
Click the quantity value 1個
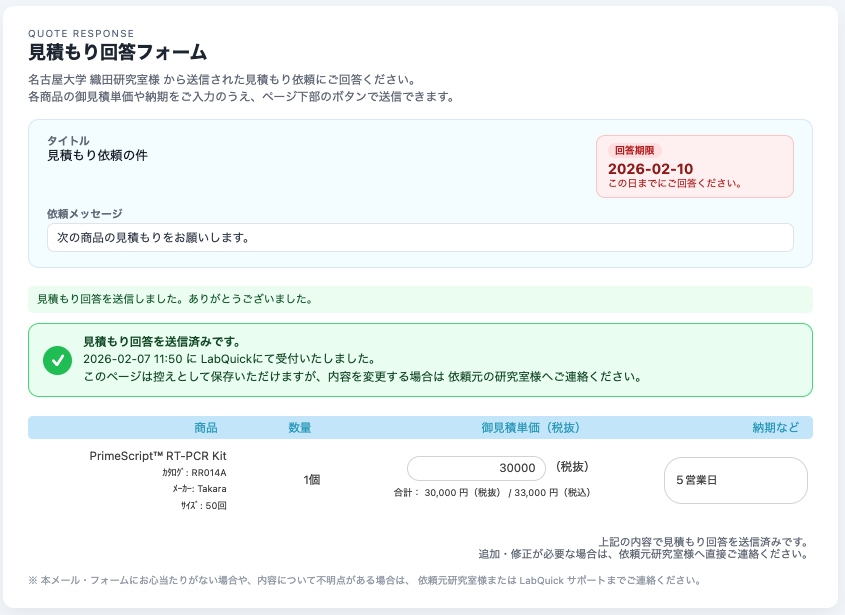[312, 480]
